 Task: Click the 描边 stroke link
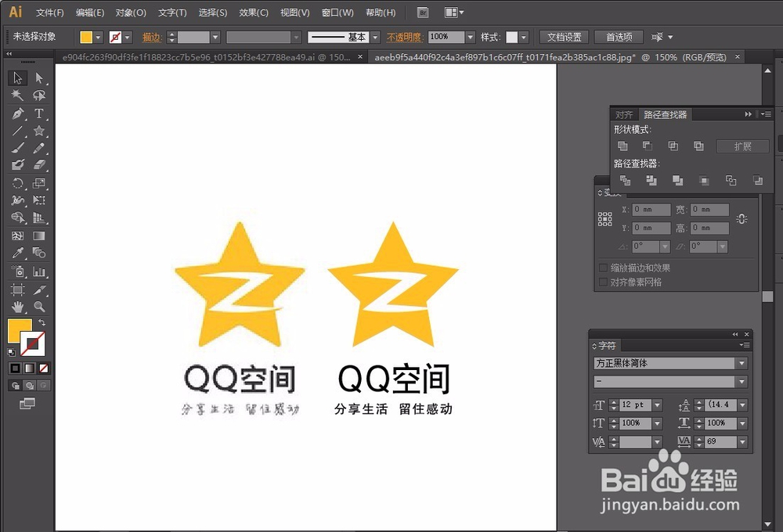pyautogui.click(x=152, y=37)
